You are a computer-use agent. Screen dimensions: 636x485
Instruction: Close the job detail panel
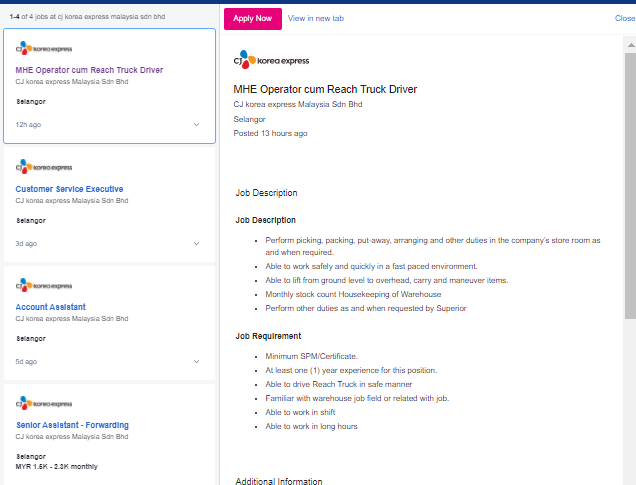(x=625, y=18)
